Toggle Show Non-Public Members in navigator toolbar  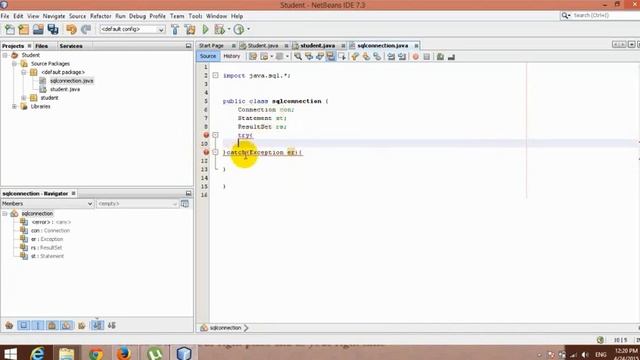52,325
